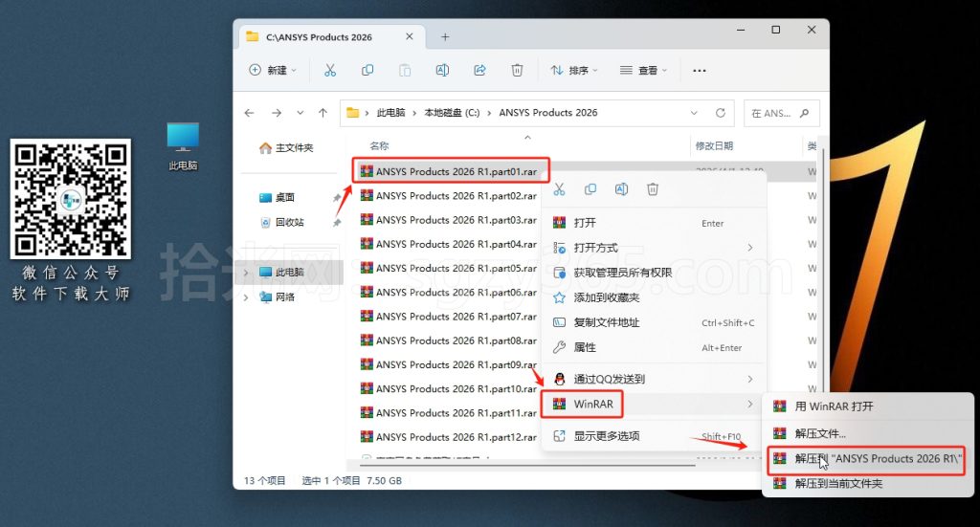Click the search box 在 ANS...

781,113
